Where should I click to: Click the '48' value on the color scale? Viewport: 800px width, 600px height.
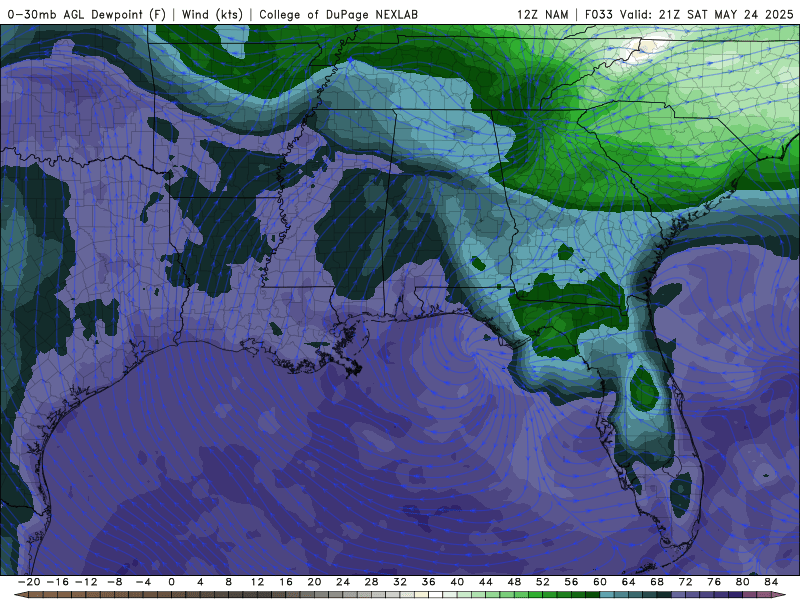click(x=514, y=582)
